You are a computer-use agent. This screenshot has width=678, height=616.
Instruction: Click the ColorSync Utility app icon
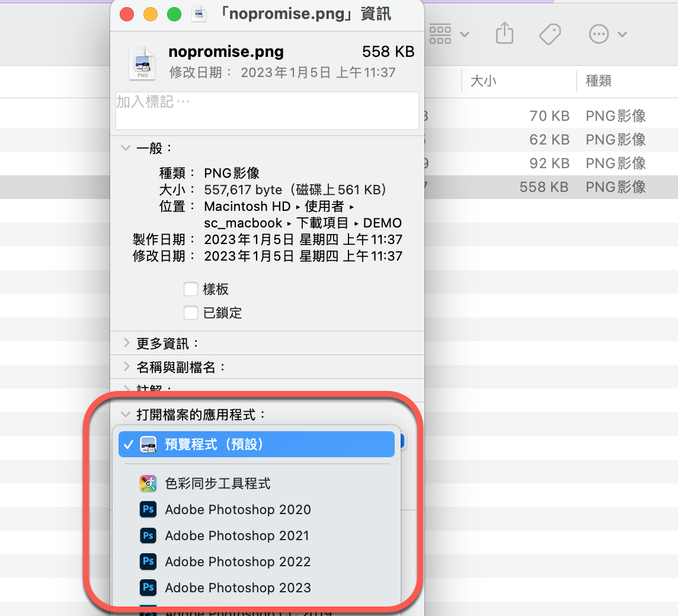tap(148, 483)
